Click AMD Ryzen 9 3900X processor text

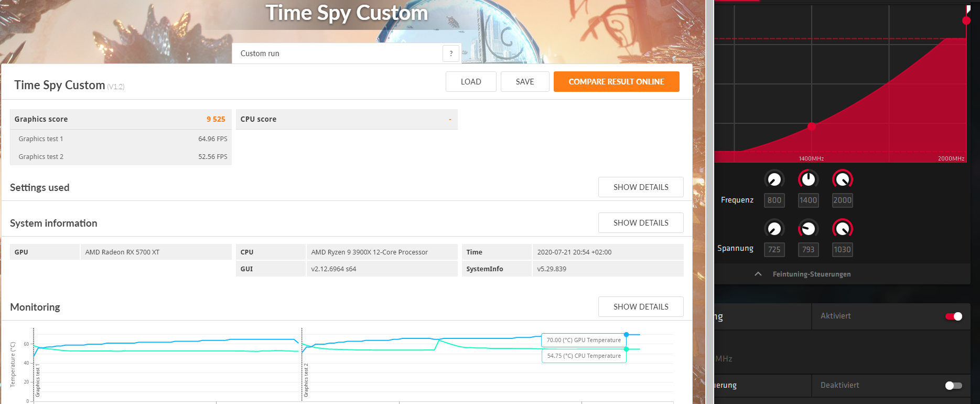tap(369, 252)
